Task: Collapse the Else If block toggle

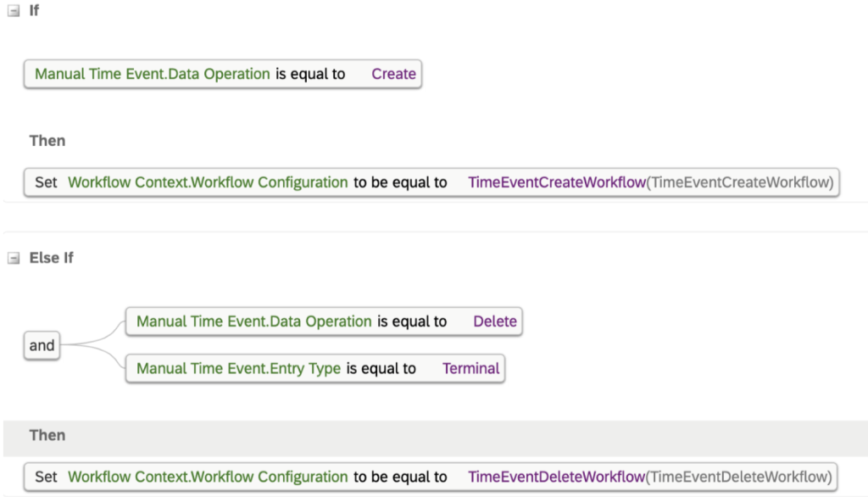Action: [14, 258]
